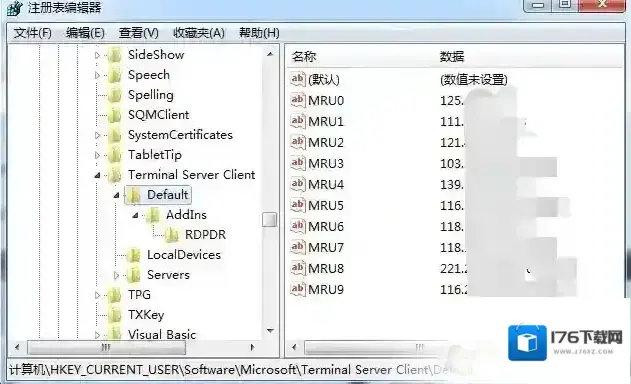Open the 查看(V) menu
This screenshot has width=631, height=384.
(x=138, y=33)
